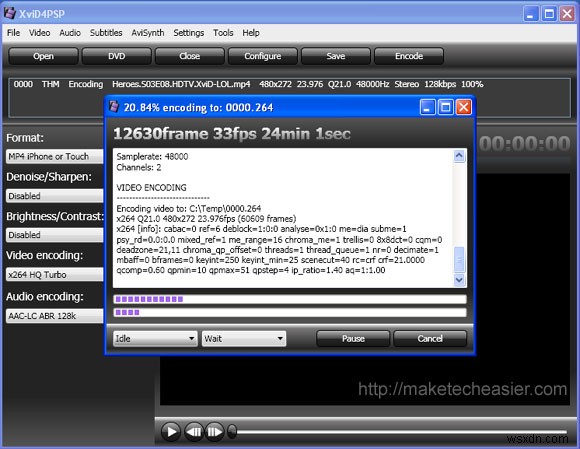Open the Audio menu

[x=70, y=33]
